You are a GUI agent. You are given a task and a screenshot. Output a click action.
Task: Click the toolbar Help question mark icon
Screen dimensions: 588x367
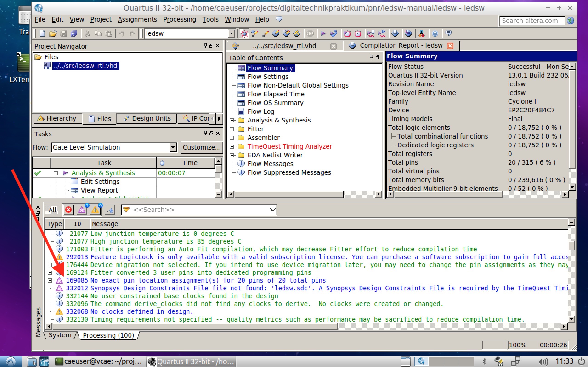(435, 33)
